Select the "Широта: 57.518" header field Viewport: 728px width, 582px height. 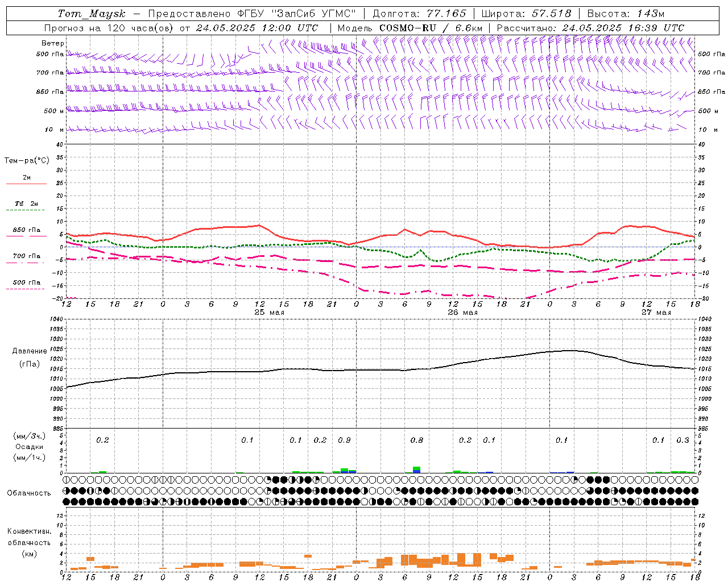(526, 14)
